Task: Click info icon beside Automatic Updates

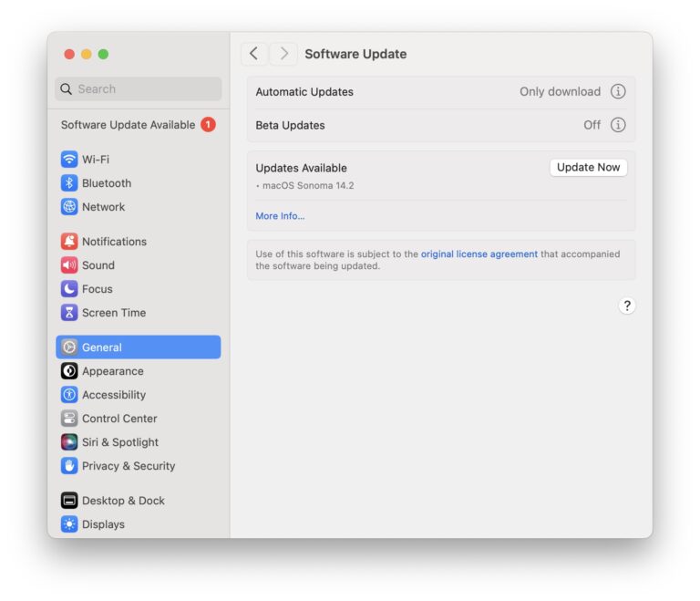Action: coord(618,92)
